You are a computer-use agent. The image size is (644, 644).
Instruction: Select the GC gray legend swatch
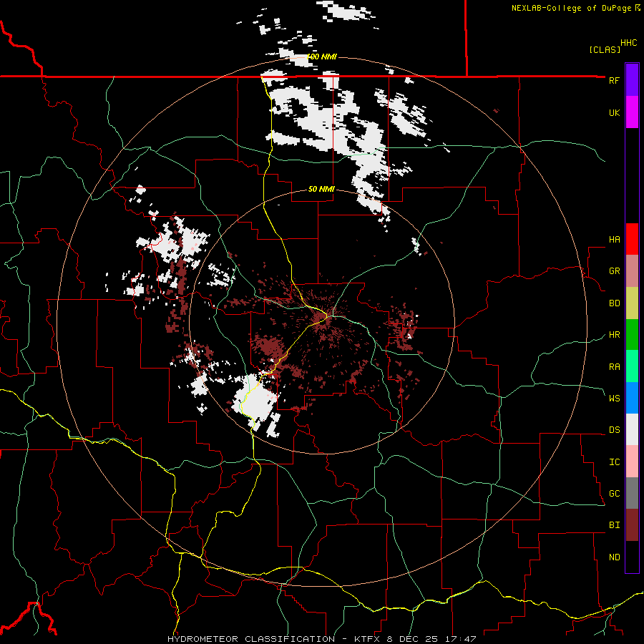[632, 493]
